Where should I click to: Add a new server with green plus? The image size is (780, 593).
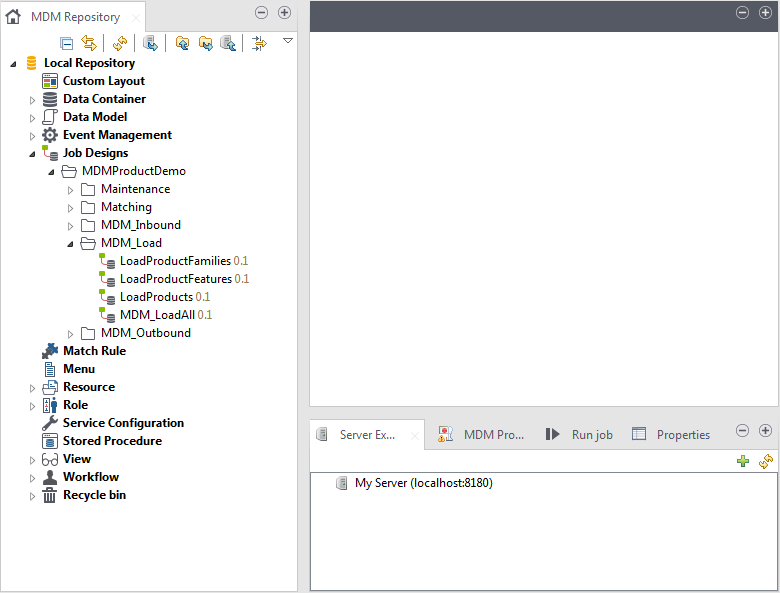tap(743, 461)
